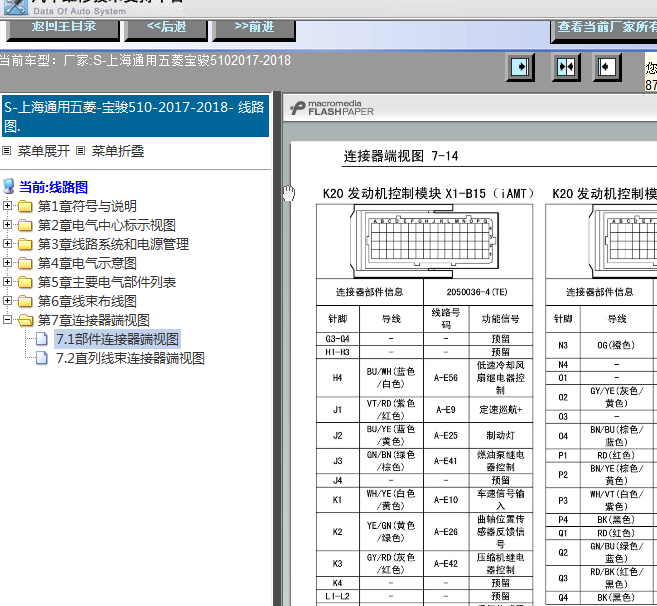Click the icon beside 菜单折叠
This screenshot has height=606, width=657.
click(x=80, y=150)
